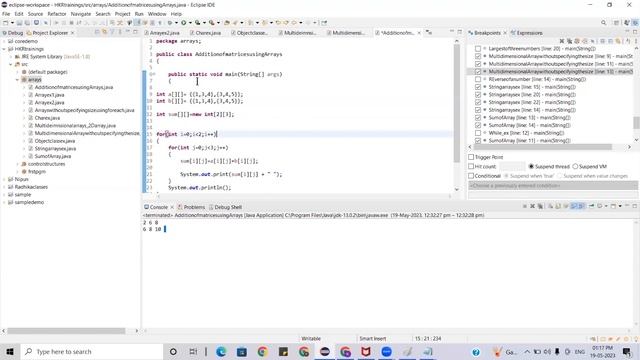Click the Project Explorer horizontal scrollbar

click(x=66, y=331)
